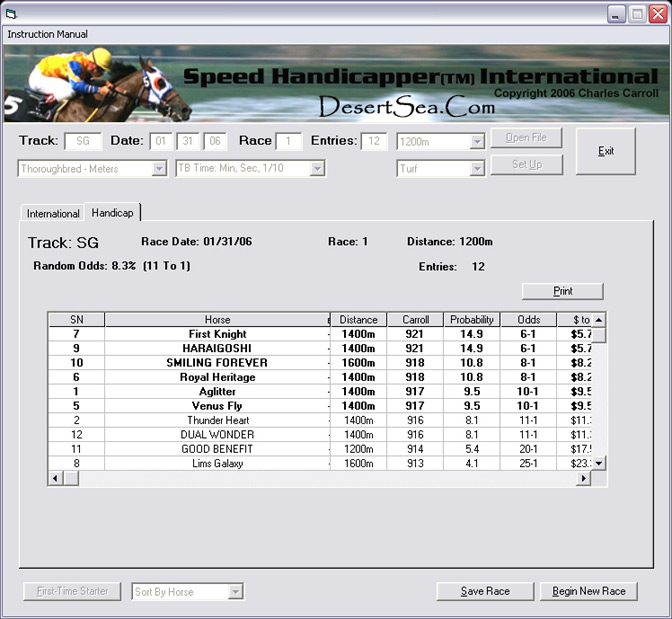Click the 20-1 odds cell
The width and height of the screenshot is (672, 619).
point(528,449)
